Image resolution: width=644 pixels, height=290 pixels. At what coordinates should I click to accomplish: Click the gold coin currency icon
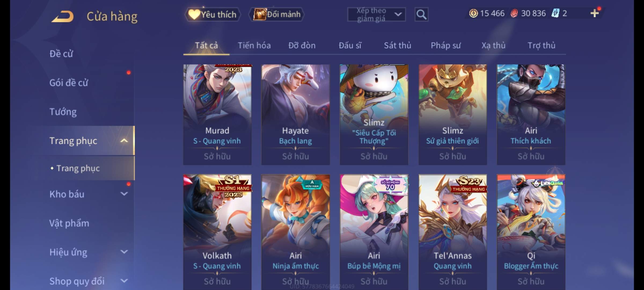[473, 13]
